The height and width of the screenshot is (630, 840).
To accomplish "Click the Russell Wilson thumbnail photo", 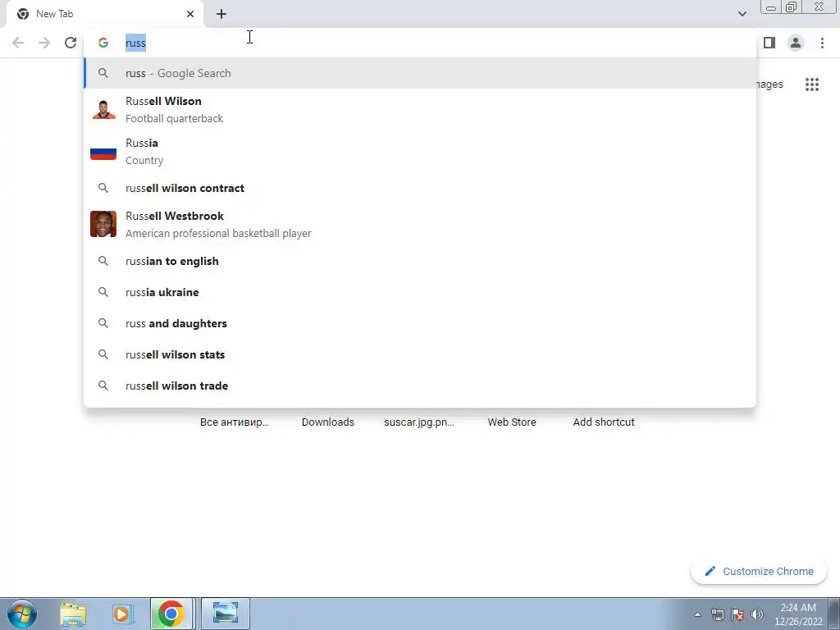I will point(103,109).
